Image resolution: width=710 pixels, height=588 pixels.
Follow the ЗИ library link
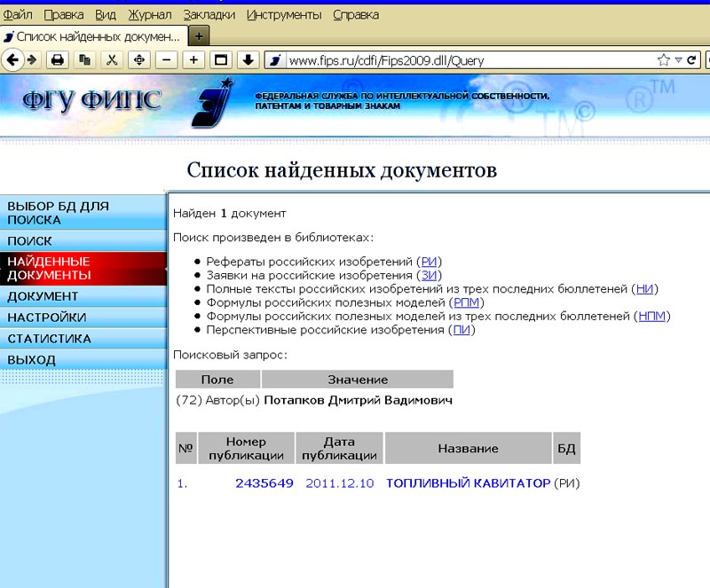(x=429, y=275)
